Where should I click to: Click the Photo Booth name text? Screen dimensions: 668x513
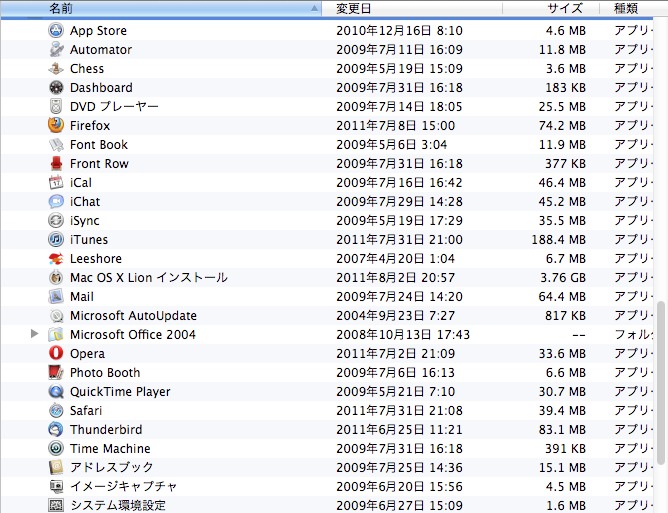point(105,373)
